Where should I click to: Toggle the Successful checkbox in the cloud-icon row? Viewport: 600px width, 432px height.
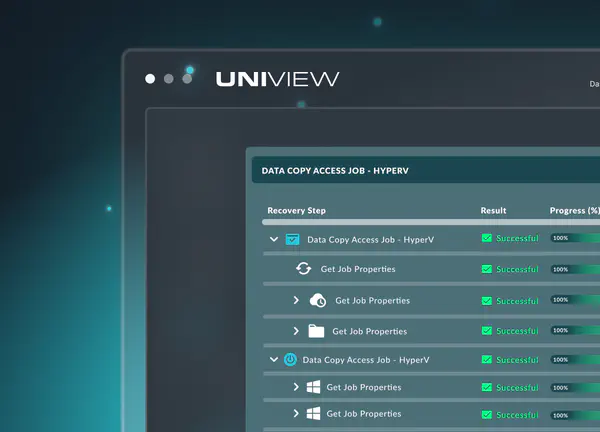click(487, 301)
